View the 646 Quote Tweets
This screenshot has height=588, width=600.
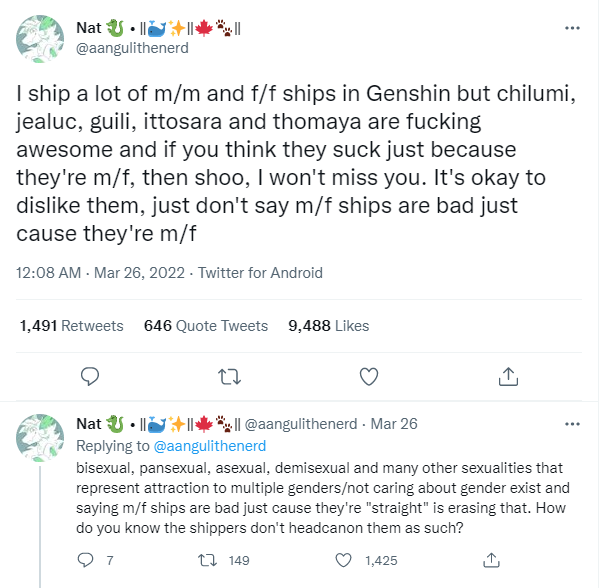206,325
